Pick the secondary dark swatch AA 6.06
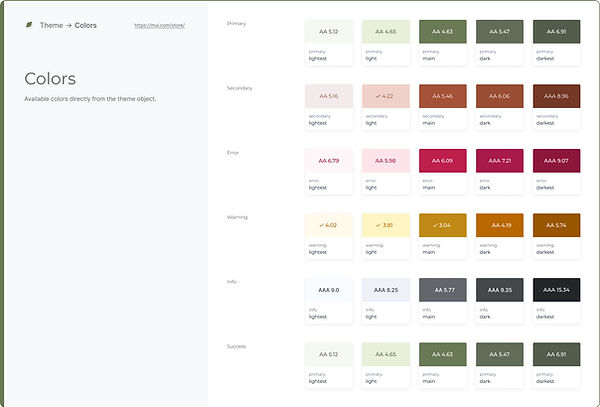This screenshot has width=600, height=407. point(500,96)
